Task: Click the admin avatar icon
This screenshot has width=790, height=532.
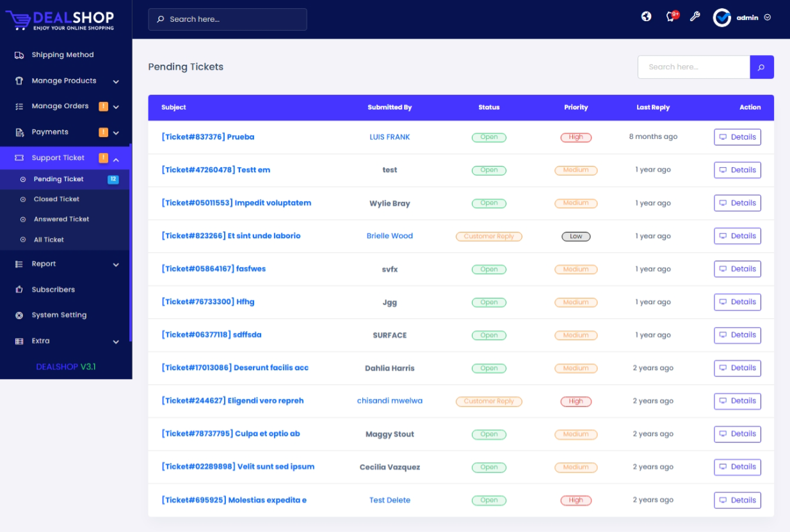Action: [722, 18]
